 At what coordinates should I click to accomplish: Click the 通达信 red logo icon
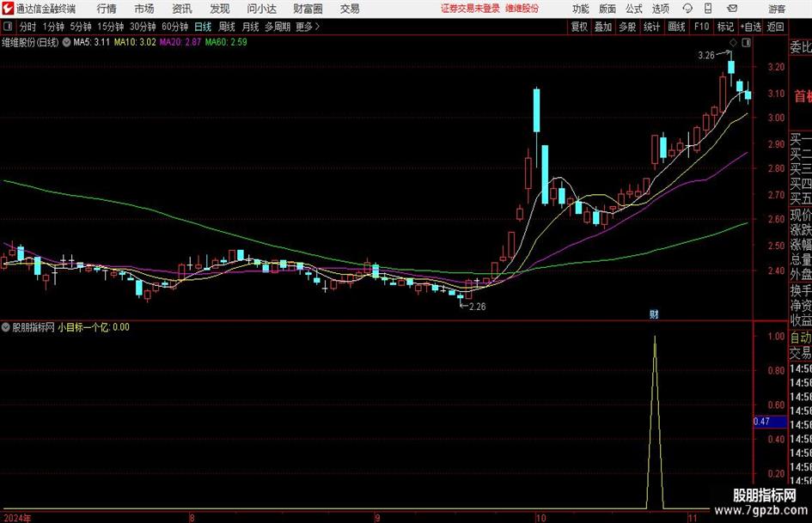pyautogui.click(x=8, y=9)
